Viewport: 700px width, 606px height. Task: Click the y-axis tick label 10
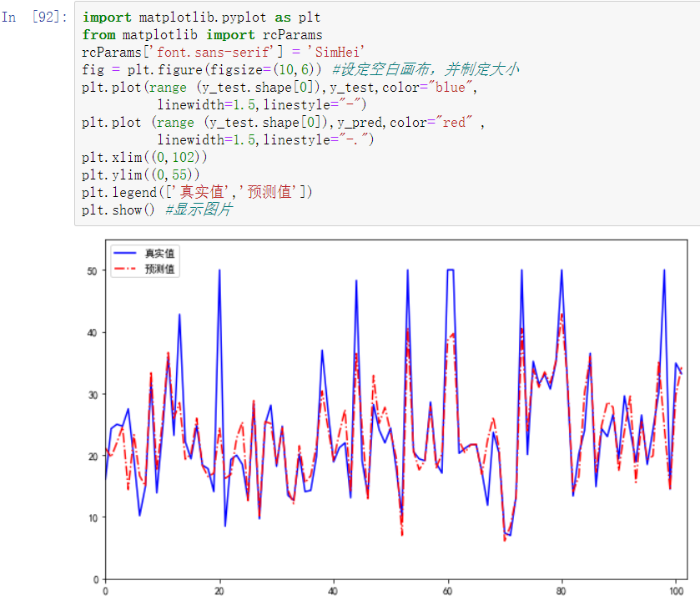click(x=93, y=518)
